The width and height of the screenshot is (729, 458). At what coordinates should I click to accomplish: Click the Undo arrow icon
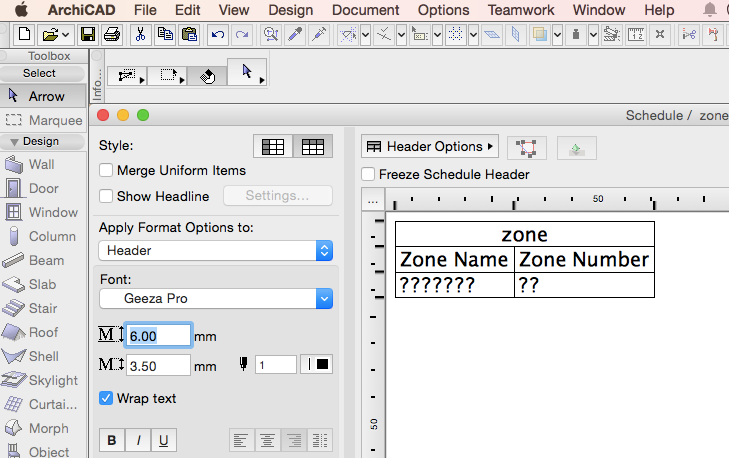(218, 34)
